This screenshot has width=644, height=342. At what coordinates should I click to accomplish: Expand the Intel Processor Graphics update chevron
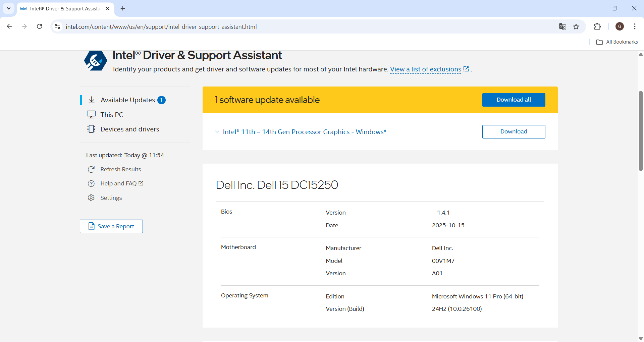pyautogui.click(x=217, y=132)
